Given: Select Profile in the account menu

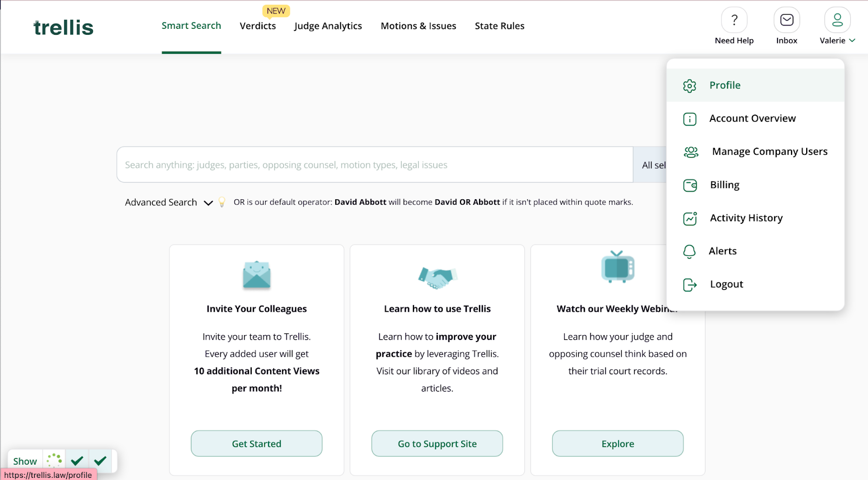Looking at the screenshot, I should [755, 85].
